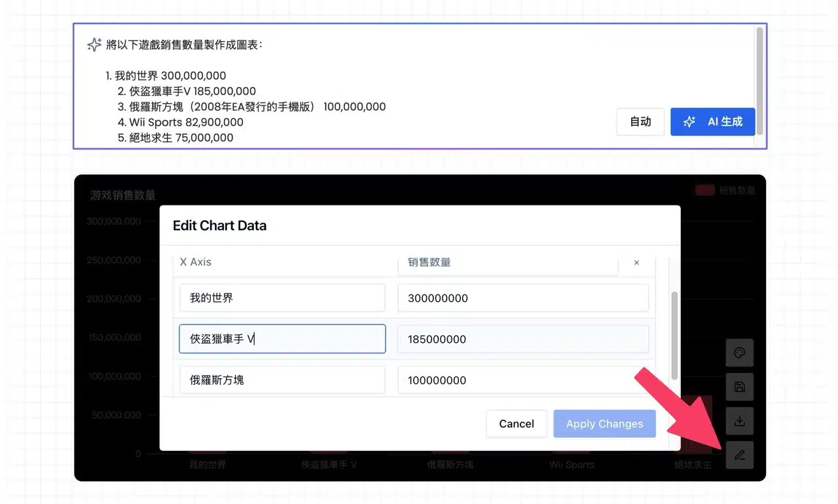Click the 100000000 value field
This screenshot has height=504, width=838.
coord(522,380)
